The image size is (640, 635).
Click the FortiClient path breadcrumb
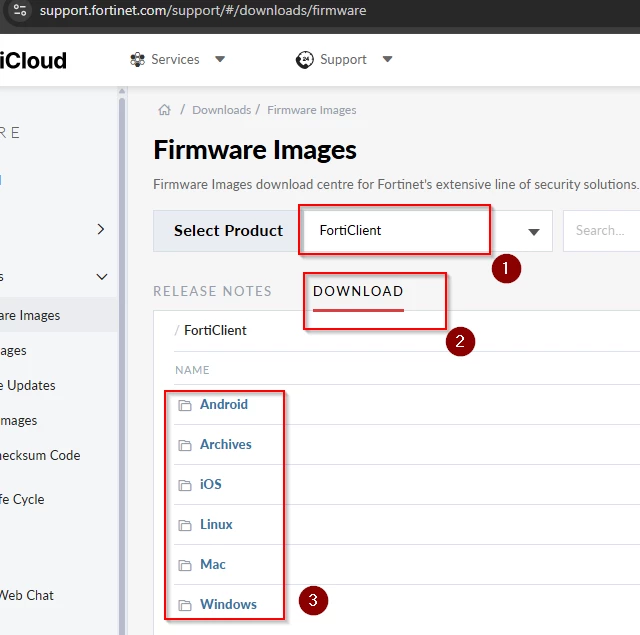[x=215, y=331]
